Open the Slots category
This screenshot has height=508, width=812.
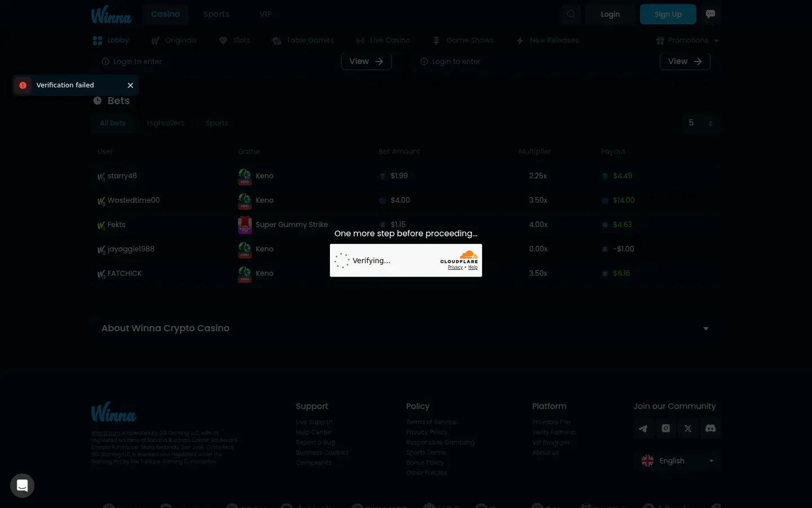(235, 40)
